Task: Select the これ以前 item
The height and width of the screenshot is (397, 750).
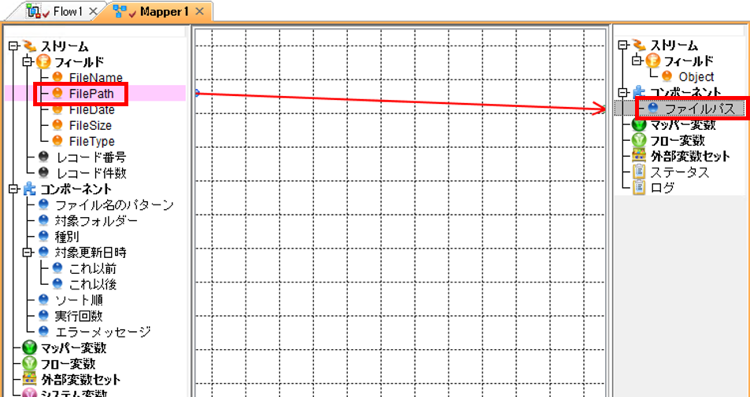Action: pos(93,268)
